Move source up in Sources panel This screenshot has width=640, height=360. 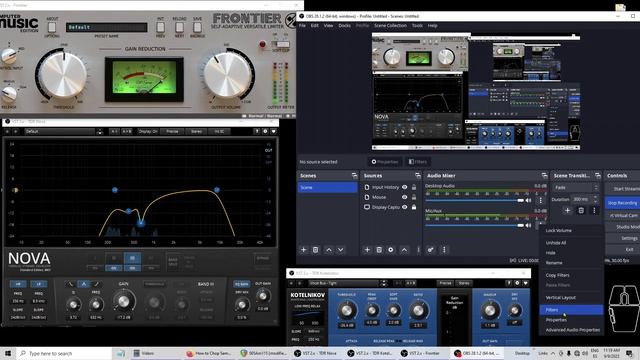(x=404, y=249)
